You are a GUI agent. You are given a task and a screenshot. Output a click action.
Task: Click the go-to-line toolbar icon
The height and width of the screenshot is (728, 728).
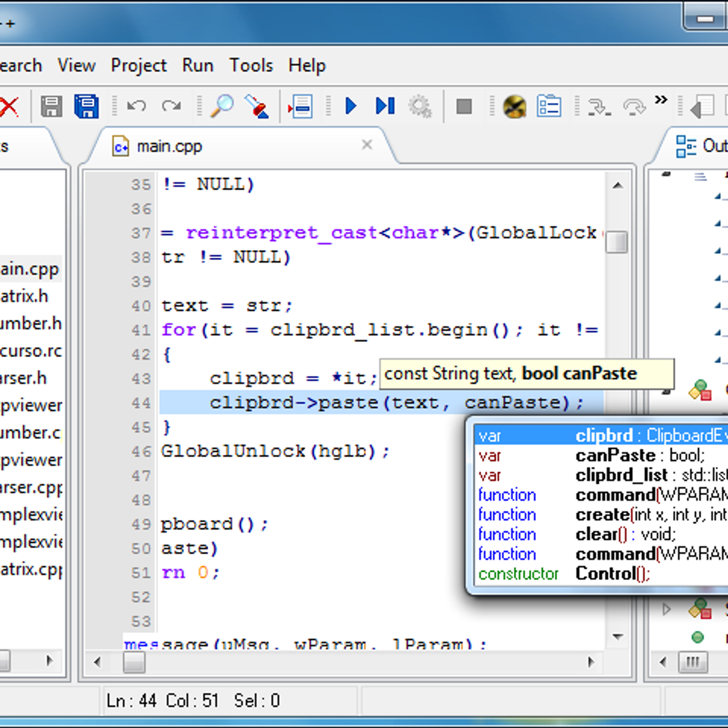(300, 106)
